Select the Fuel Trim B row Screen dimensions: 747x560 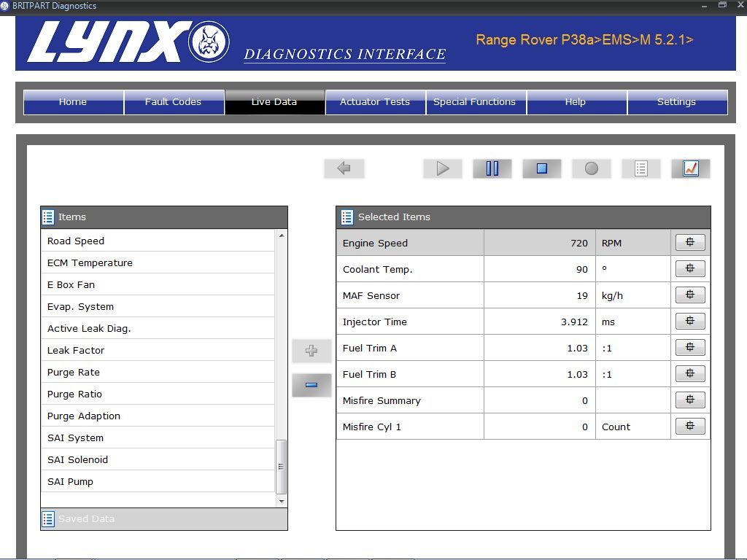point(523,374)
